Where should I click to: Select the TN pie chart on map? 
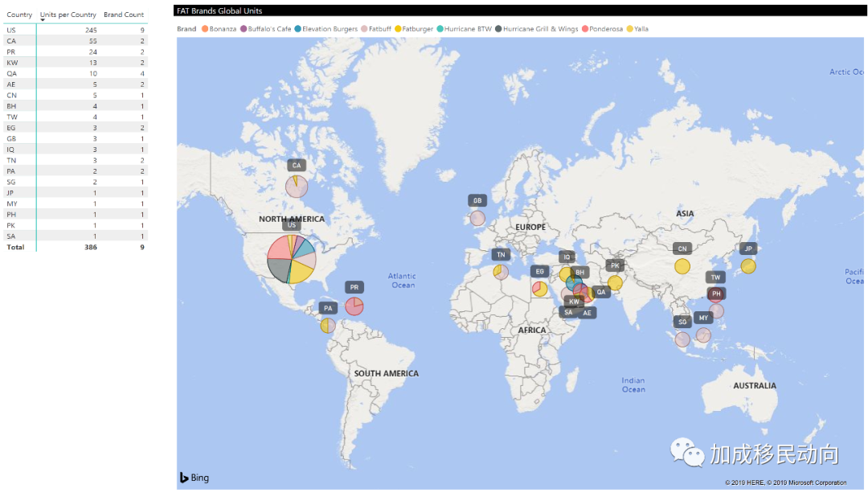[x=501, y=272]
